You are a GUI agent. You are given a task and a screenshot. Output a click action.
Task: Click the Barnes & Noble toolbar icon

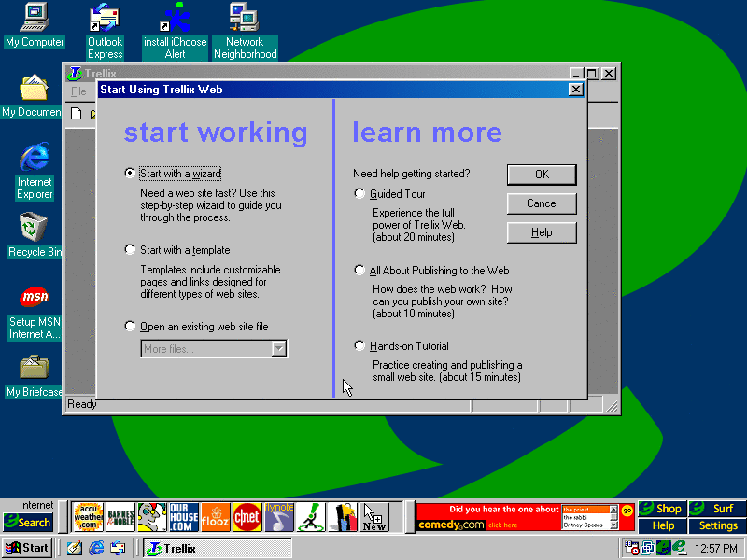120,516
